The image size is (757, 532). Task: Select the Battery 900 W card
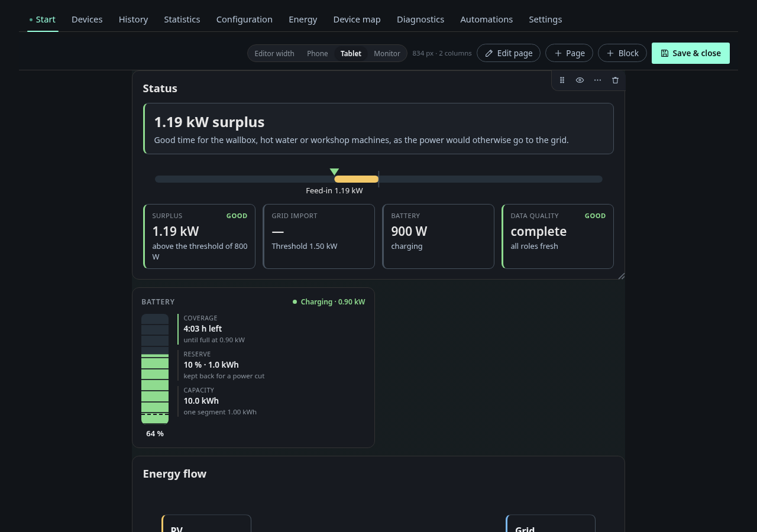coord(438,236)
